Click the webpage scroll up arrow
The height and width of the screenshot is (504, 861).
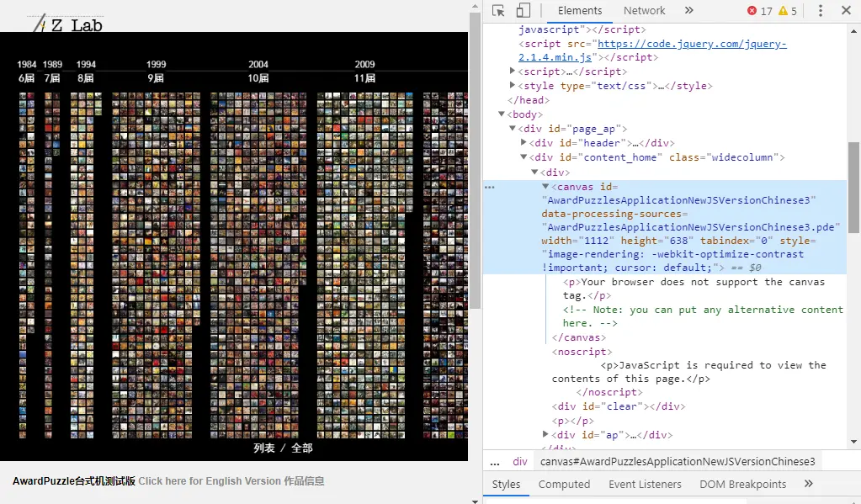pyautogui.click(x=475, y=6)
